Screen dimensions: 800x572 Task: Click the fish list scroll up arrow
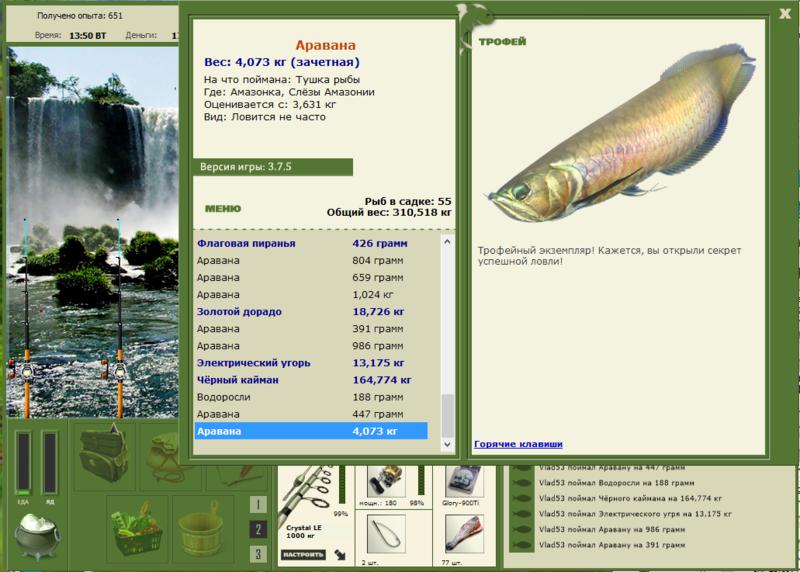[447, 241]
